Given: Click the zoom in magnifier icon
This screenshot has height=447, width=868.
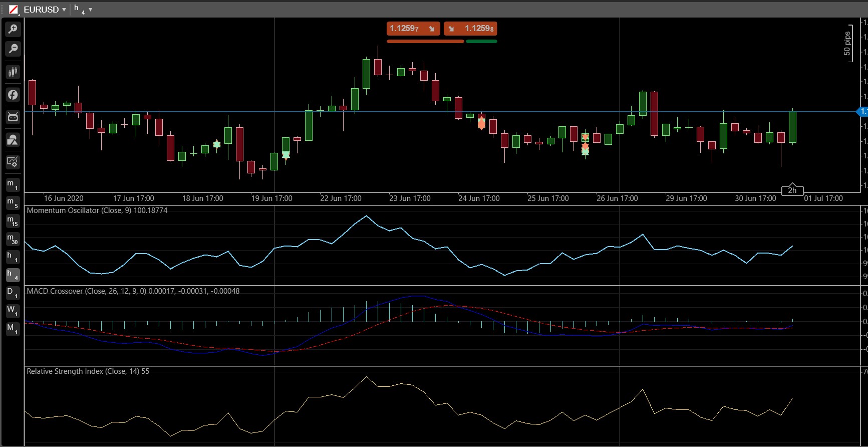Looking at the screenshot, I should pos(13,30).
